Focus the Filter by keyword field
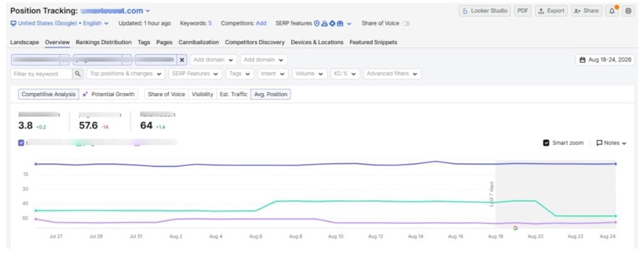The height and width of the screenshot is (262, 644). click(42, 74)
